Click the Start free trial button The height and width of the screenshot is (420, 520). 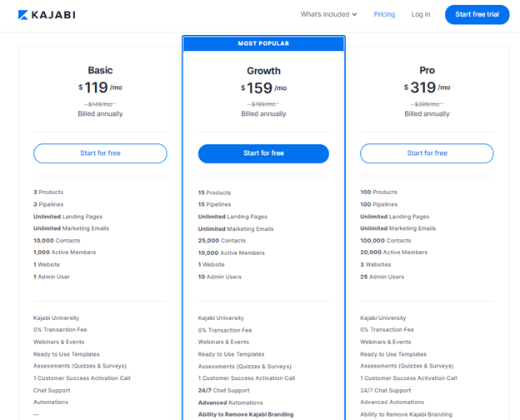pos(477,14)
